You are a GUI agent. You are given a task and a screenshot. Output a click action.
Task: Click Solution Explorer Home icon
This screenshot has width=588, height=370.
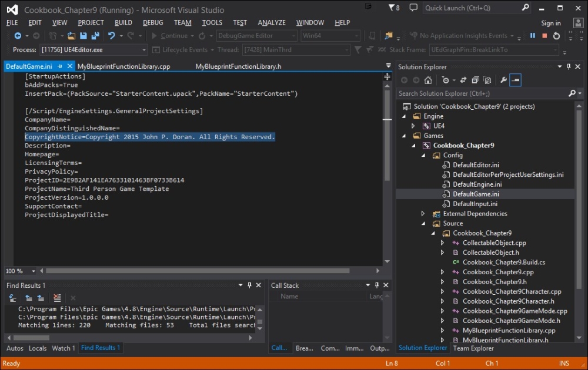click(428, 80)
